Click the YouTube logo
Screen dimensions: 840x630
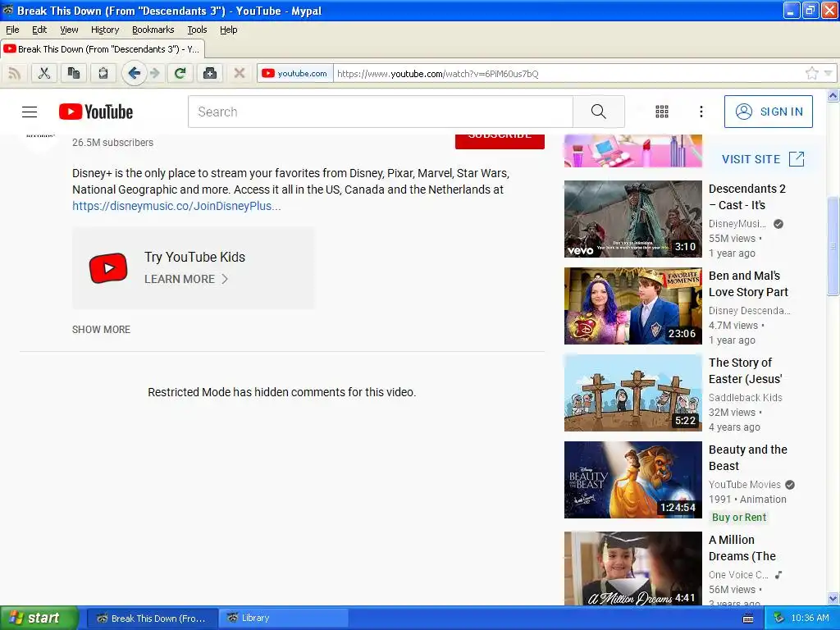96,112
